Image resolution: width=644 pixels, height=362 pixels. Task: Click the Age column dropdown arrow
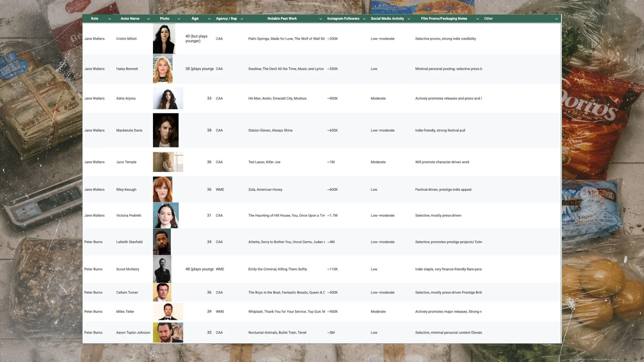tap(209, 19)
